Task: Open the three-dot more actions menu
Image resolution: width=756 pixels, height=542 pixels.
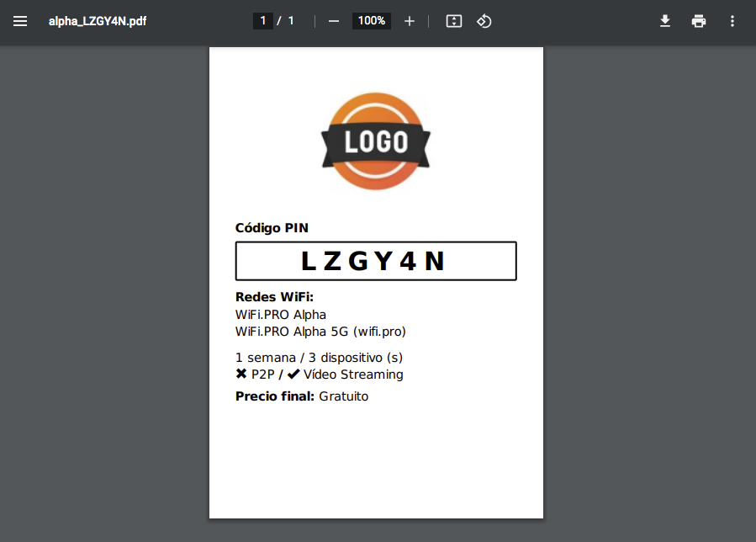Action: (x=732, y=21)
